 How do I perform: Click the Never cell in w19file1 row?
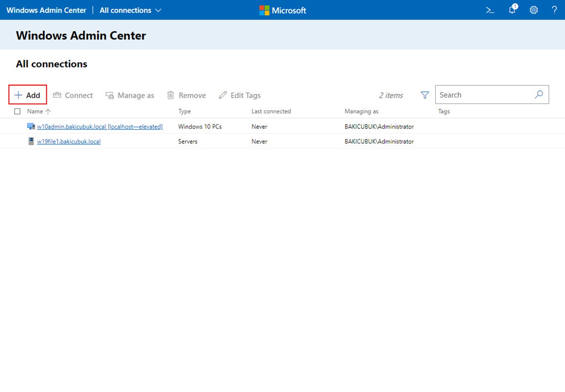pyautogui.click(x=260, y=141)
